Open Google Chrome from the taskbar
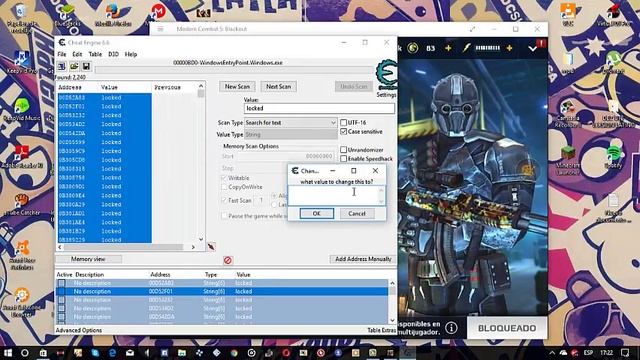The height and width of the screenshot is (360, 640). (x=234, y=353)
